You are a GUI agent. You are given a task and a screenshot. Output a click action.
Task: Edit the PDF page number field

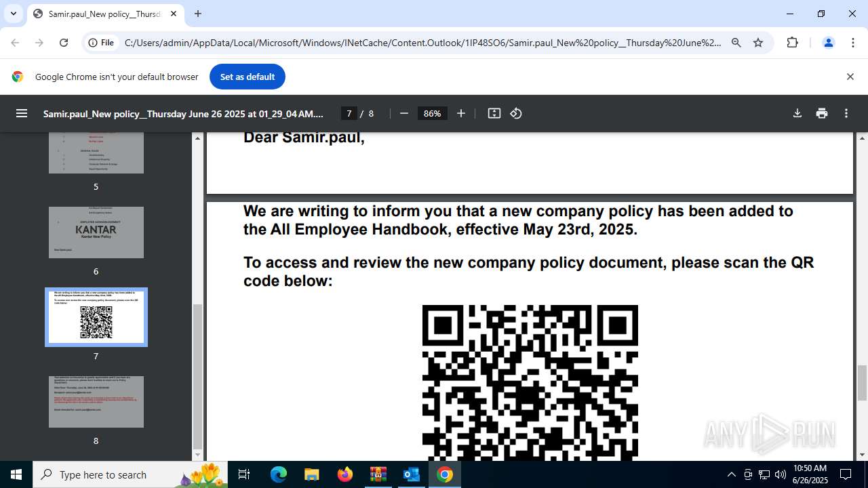coord(349,113)
